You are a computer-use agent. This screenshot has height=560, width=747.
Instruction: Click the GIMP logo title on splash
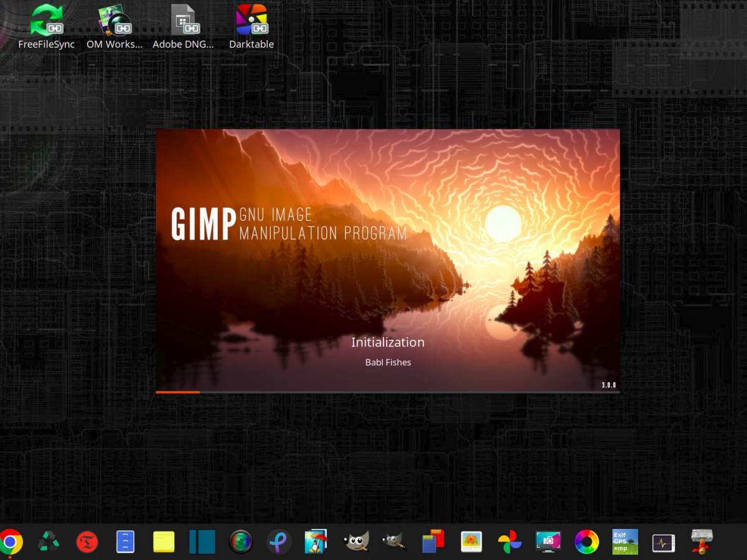(x=204, y=225)
